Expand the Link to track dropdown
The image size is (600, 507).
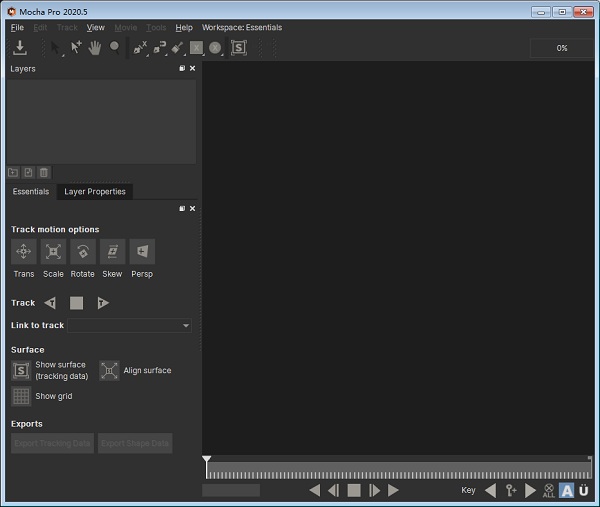186,326
